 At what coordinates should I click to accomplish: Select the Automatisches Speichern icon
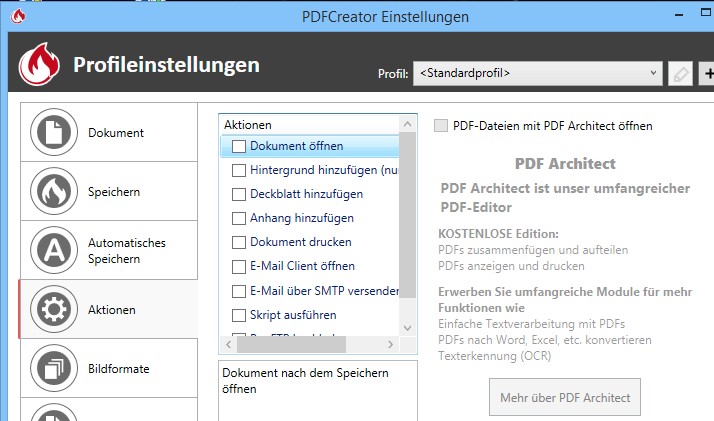tap(56, 250)
